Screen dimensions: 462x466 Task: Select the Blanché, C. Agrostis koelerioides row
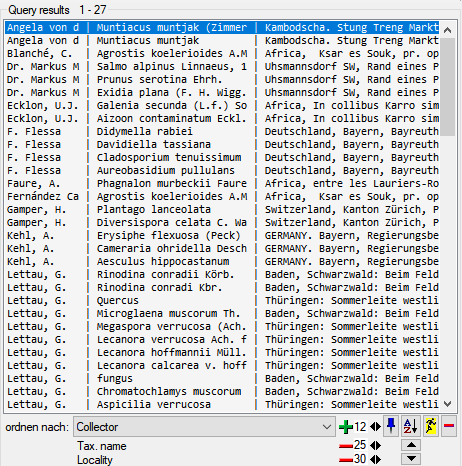tap(222, 53)
